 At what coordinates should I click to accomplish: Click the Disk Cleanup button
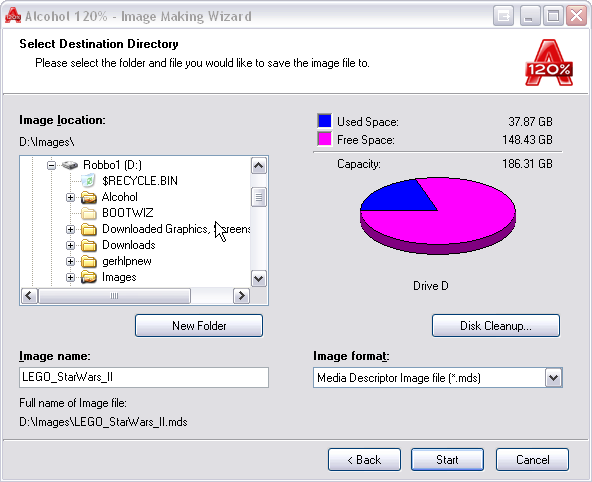pos(496,325)
